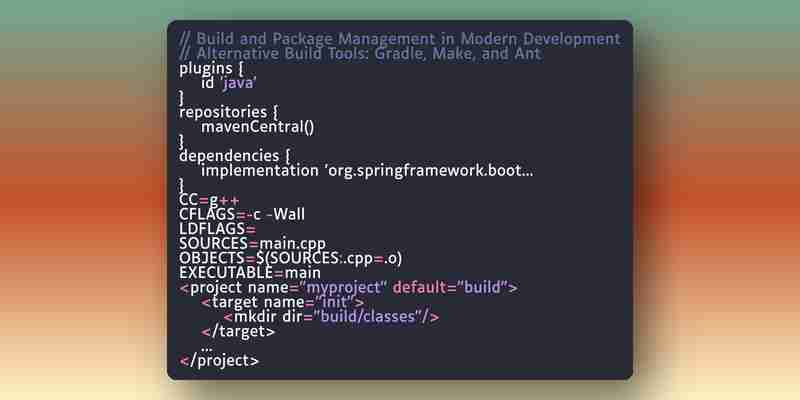Click the 'dependencies {' line
This screenshot has width=800, height=400.
(235, 156)
